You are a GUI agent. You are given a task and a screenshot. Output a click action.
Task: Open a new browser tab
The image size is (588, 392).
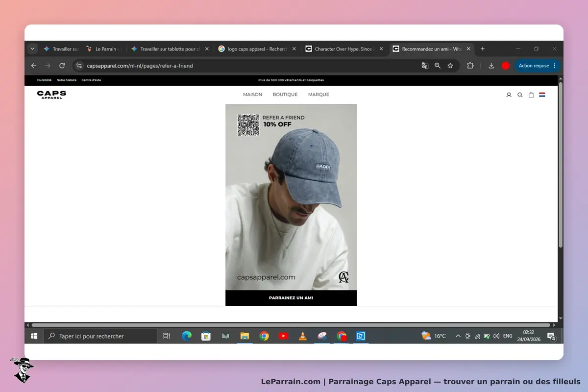click(x=483, y=49)
